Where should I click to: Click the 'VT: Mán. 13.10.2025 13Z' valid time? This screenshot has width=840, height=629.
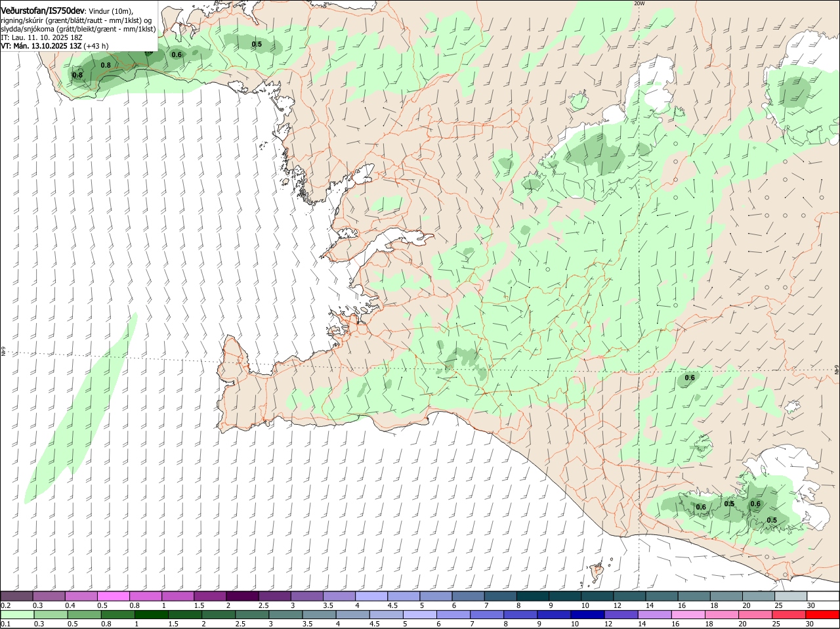41,46
